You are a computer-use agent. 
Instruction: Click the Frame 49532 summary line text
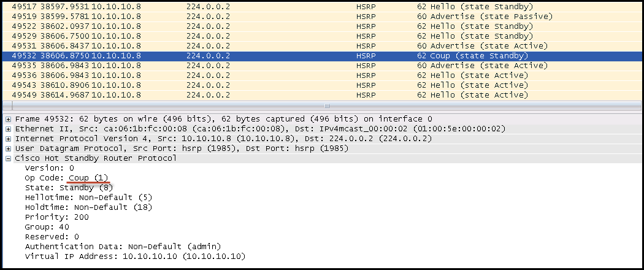(x=223, y=119)
